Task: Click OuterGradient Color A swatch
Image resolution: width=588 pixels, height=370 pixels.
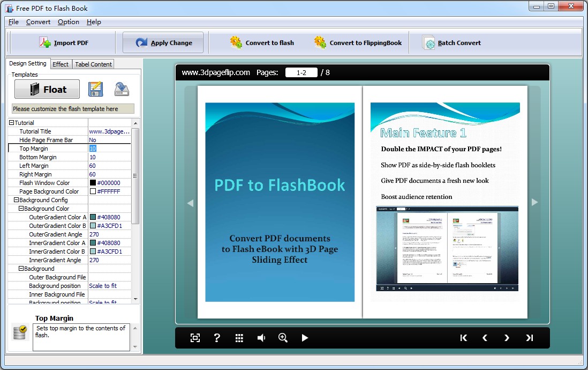Action: [x=93, y=217]
